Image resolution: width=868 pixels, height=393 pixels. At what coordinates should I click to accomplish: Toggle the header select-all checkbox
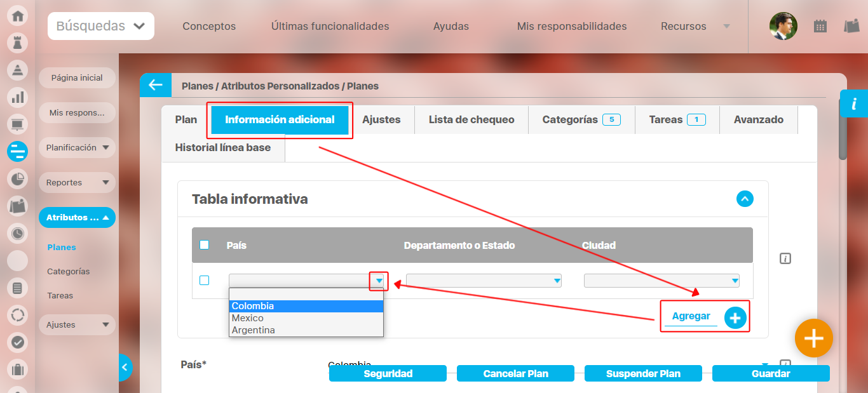click(205, 245)
